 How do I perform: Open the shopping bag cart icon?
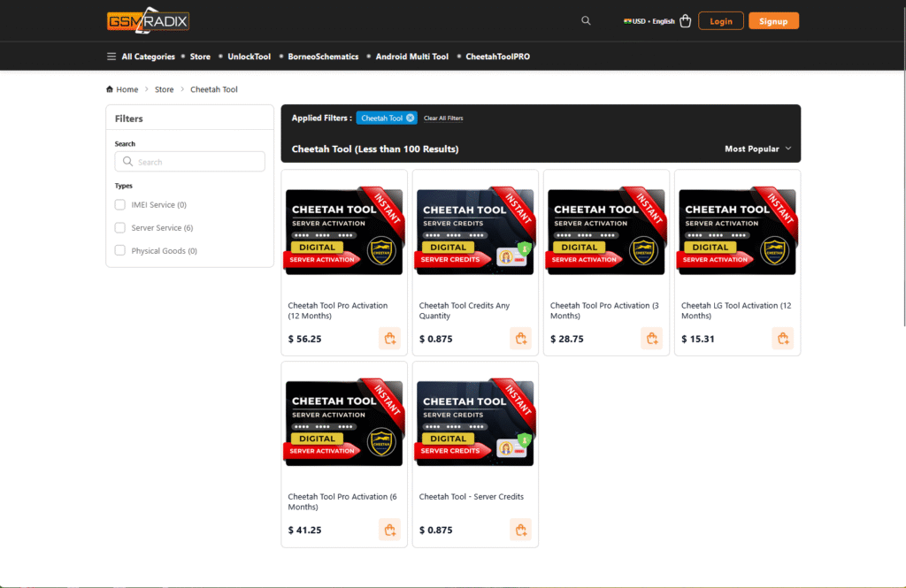pyautogui.click(x=686, y=21)
